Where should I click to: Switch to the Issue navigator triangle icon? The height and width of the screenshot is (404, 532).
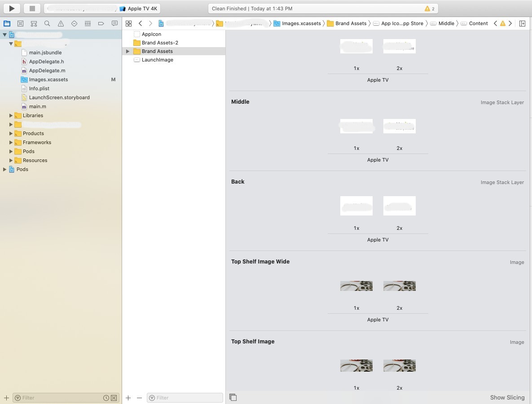(61, 23)
